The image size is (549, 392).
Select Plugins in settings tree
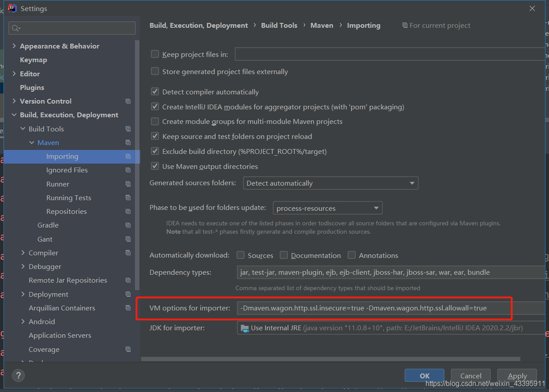coord(32,87)
